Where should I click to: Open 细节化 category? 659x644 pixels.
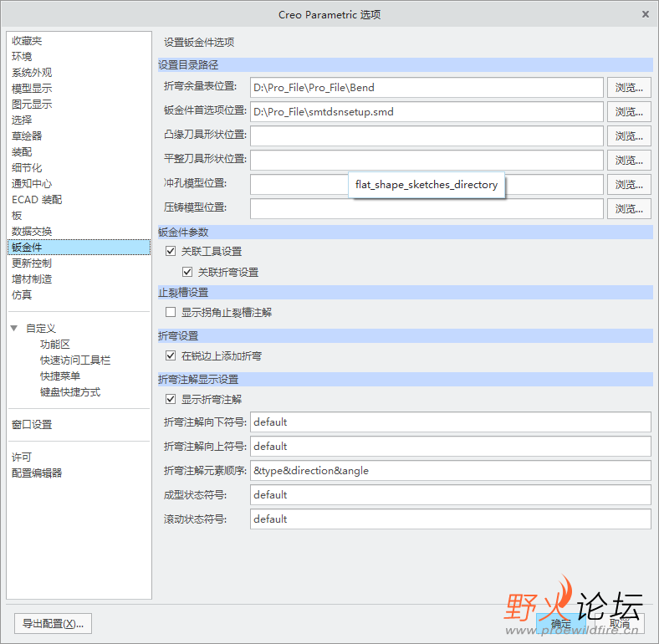coord(27,168)
